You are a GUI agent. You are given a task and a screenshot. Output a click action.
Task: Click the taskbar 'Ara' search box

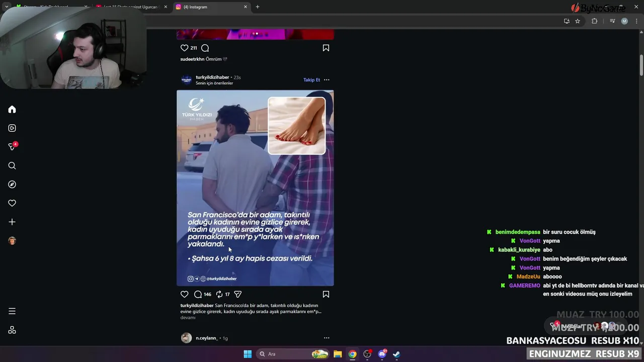(x=293, y=354)
